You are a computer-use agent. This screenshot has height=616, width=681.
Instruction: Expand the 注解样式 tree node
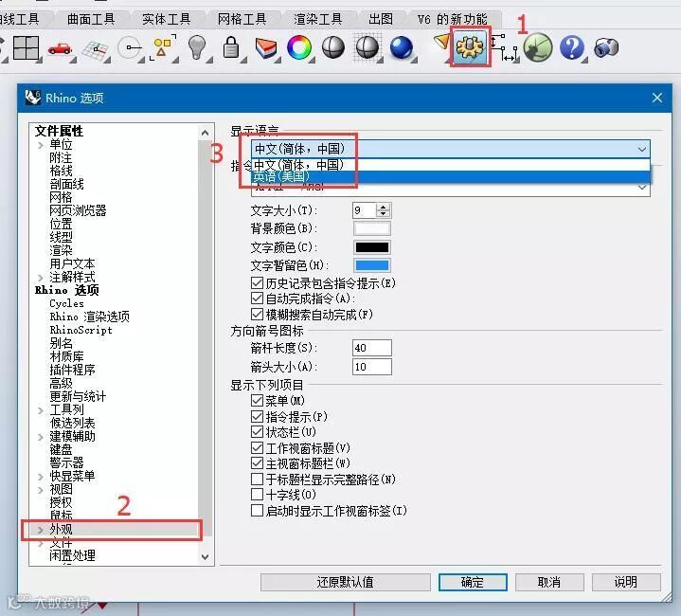[41, 278]
